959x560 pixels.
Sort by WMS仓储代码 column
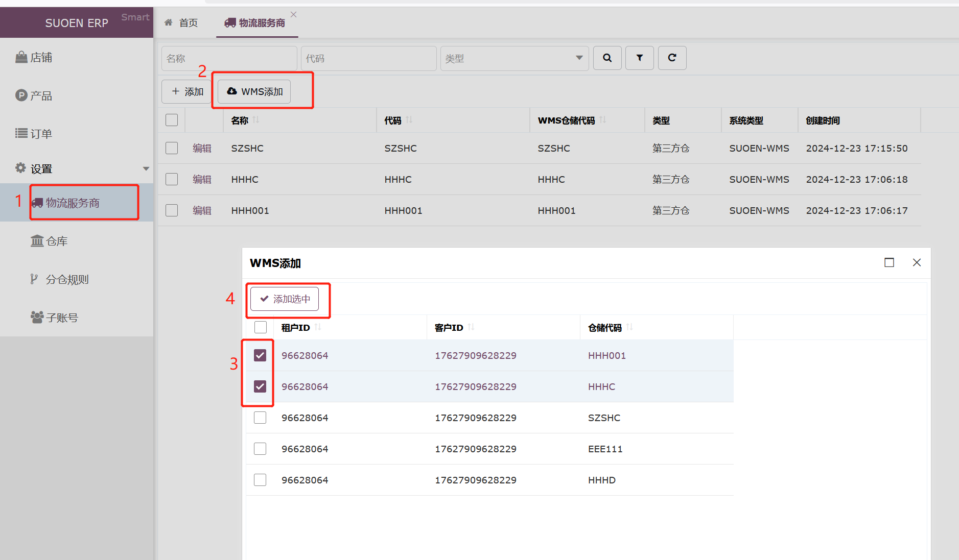603,120
